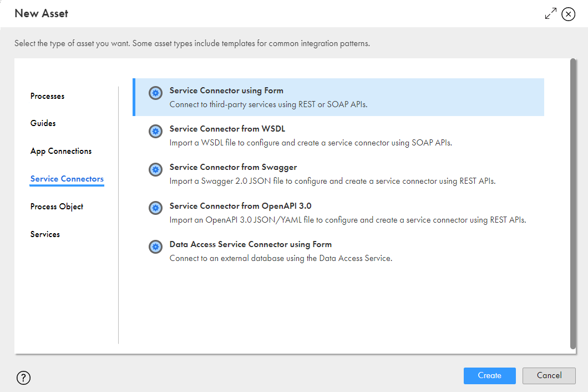The image size is (588, 392).
Task: Click the gear icon for Service Connector from OpenAPI 3.0
Action: (x=155, y=208)
